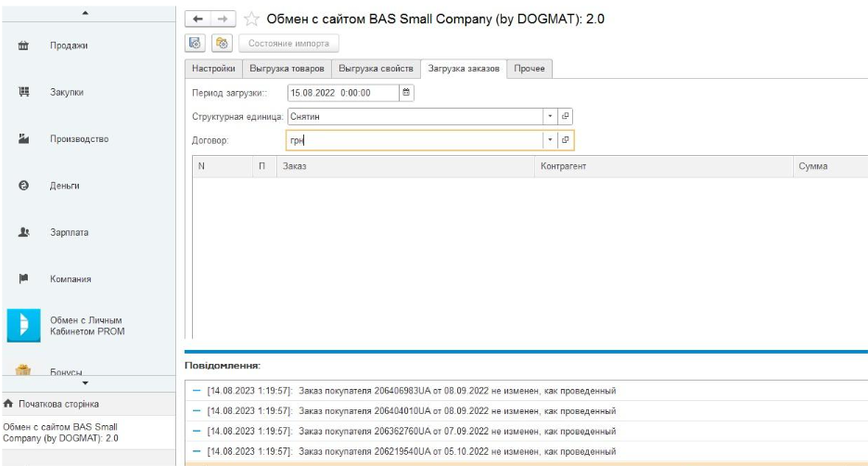Add page to favorites with star icon
Viewport: 868px width, 466px height.
click(250, 19)
